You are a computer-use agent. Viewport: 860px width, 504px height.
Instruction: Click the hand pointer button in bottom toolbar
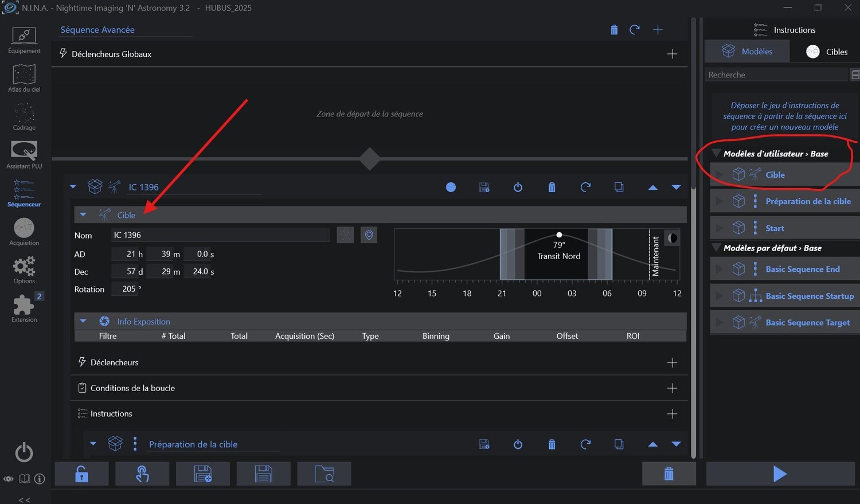pos(142,474)
